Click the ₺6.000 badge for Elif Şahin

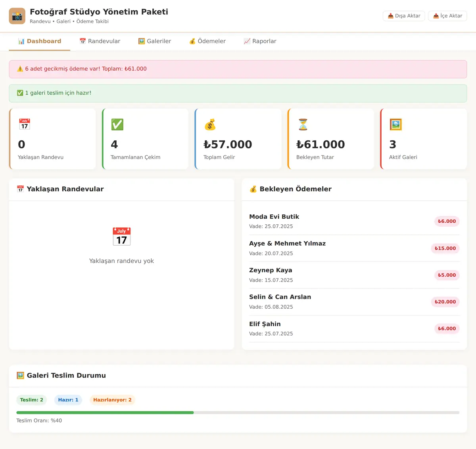pos(447,329)
